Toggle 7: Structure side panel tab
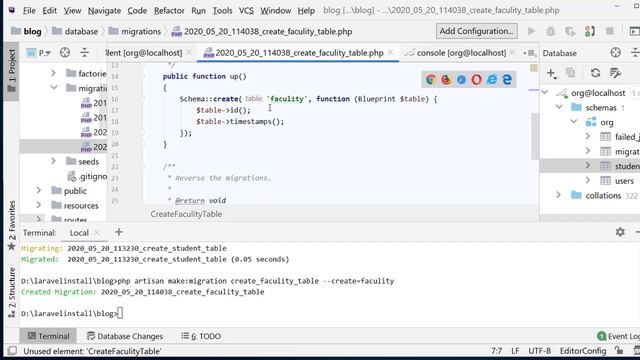This screenshot has height=360, width=640. pyautogui.click(x=11, y=292)
